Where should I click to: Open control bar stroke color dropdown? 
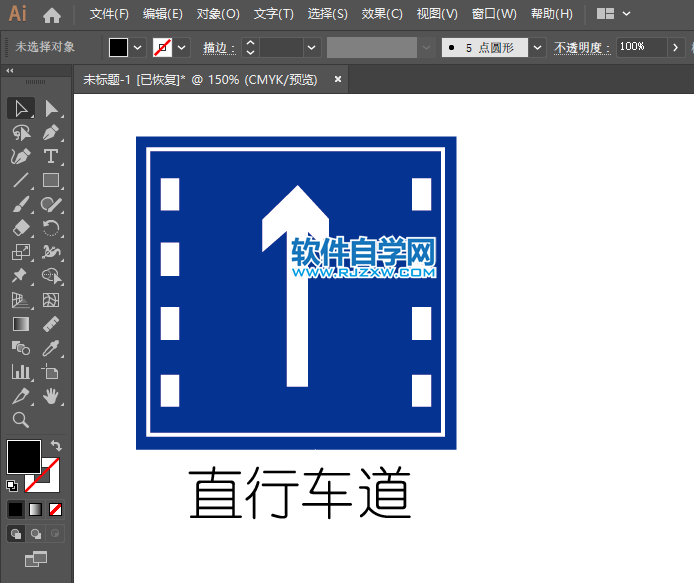click(x=181, y=47)
